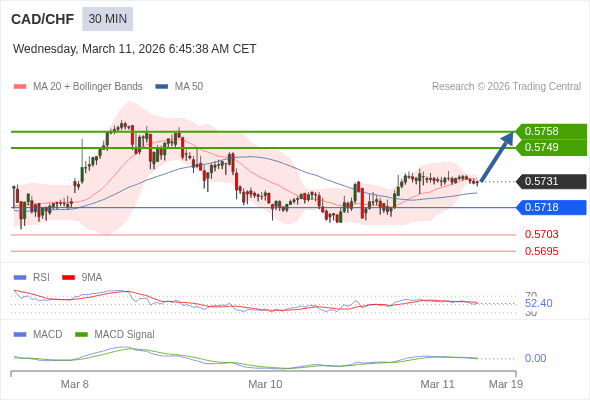Click the 'MACD' legend label
The height and width of the screenshot is (400, 590).
48,335
